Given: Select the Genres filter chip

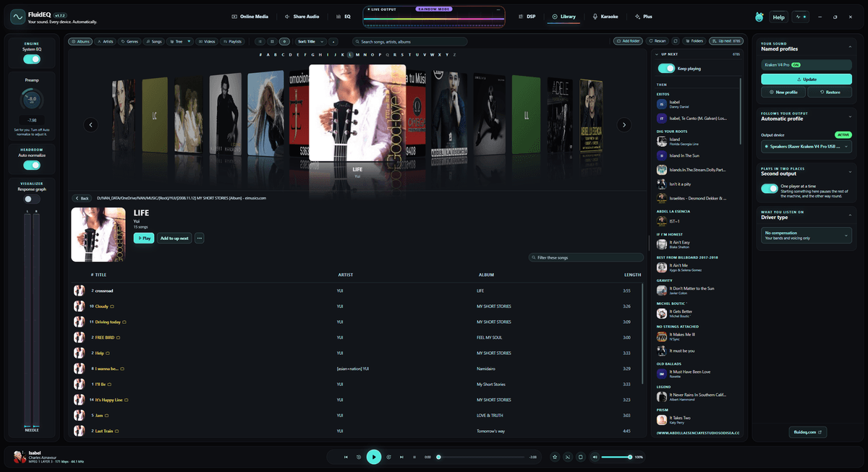Looking at the screenshot, I should [x=129, y=41].
